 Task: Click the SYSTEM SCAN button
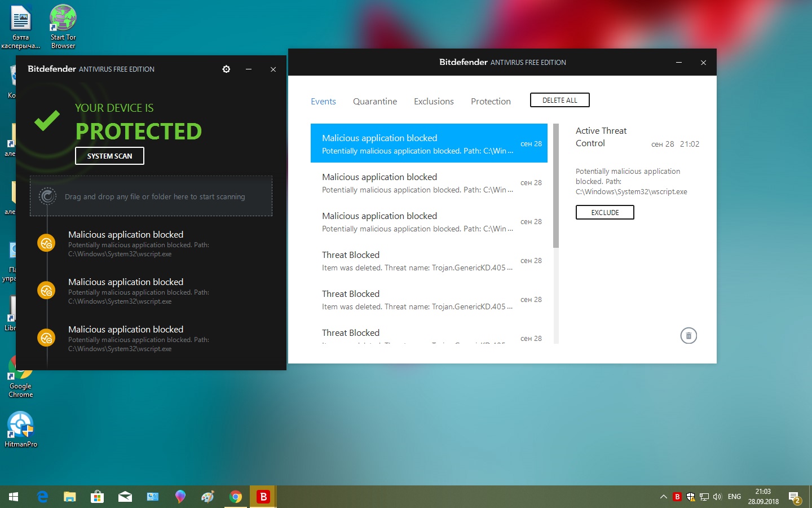pyautogui.click(x=109, y=156)
